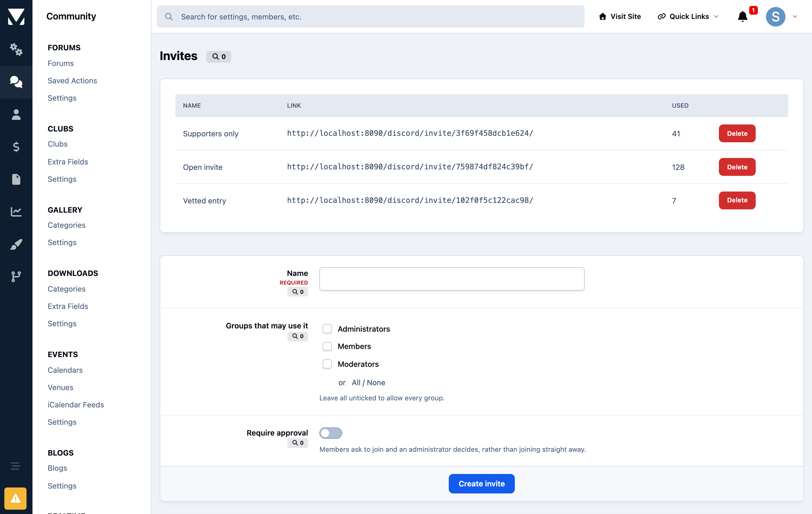Click the Community sidebar heading
Viewport: 812px width, 514px height.
(71, 16)
